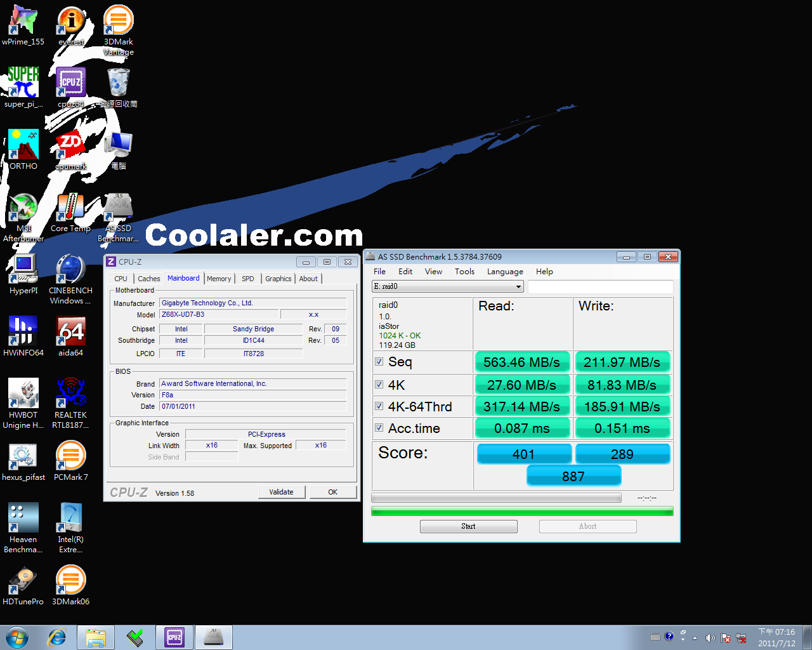812x650 pixels.
Task: Launch PCMark 7 desktop shortcut
Action: (71, 461)
